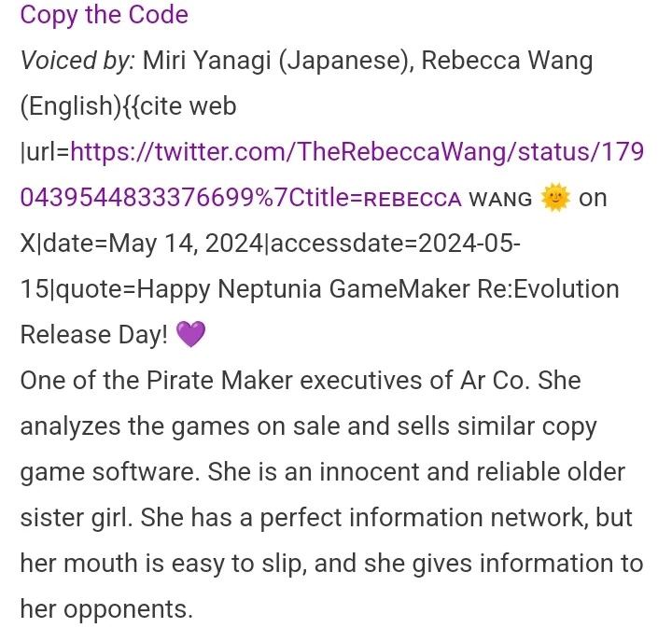Click the "date=May 14, 2024" text
Screen dimensions: 672x628
pyautogui.click(x=153, y=244)
